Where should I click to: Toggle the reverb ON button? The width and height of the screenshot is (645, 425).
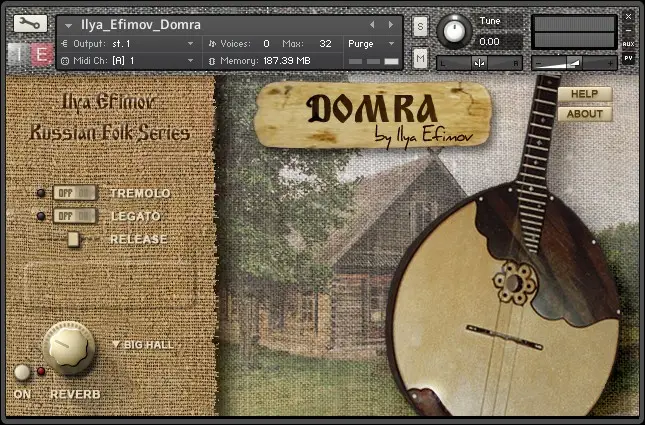(22, 372)
